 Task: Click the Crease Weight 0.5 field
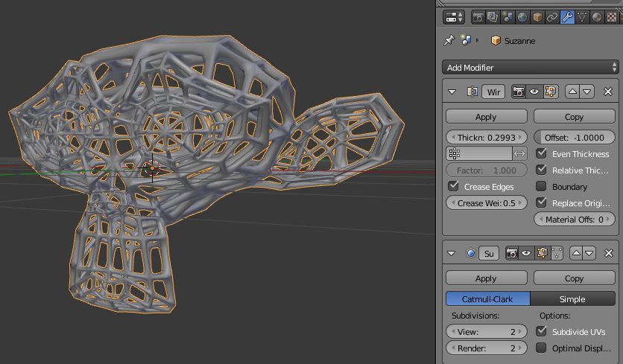pyautogui.click(x=487, y=202)
